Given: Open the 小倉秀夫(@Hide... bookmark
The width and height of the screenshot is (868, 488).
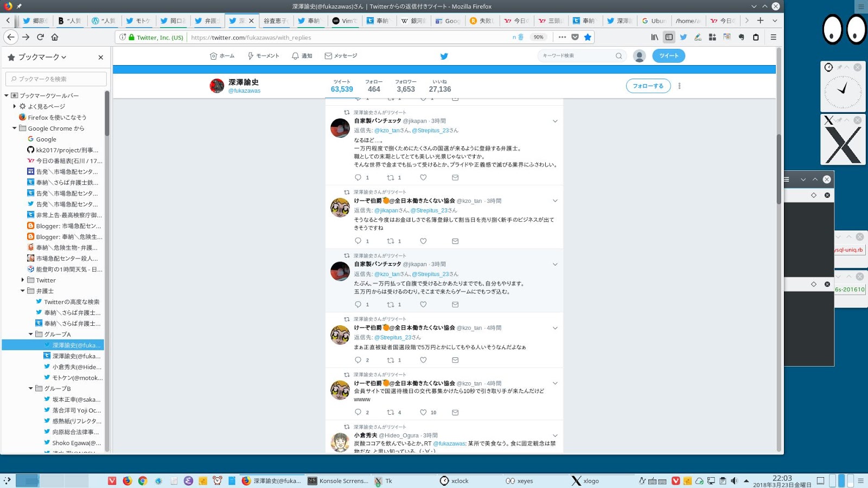Looking at the screenshot, I should pos(73,367).
